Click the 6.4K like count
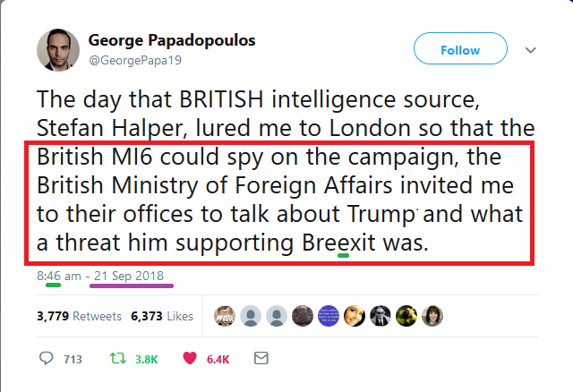Screen dimensions: 573x392 (218, 360)
